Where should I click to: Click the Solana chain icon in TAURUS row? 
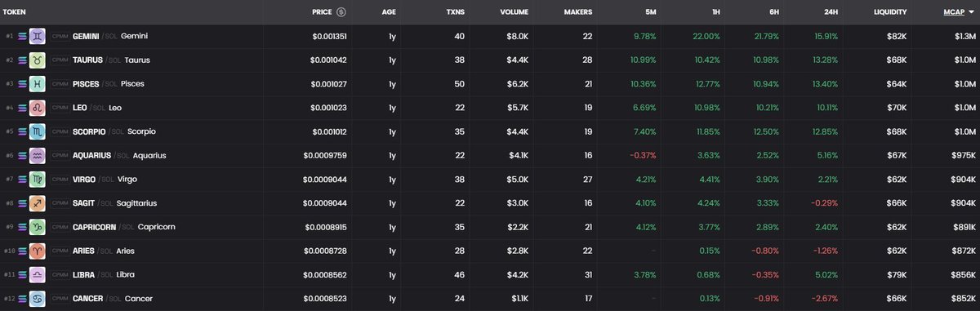22,60
